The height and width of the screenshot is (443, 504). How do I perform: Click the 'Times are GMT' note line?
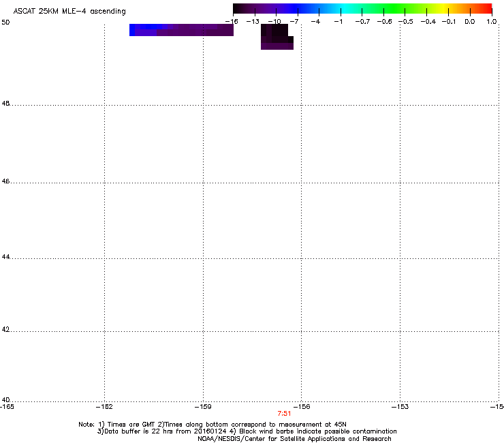[212, 425]
